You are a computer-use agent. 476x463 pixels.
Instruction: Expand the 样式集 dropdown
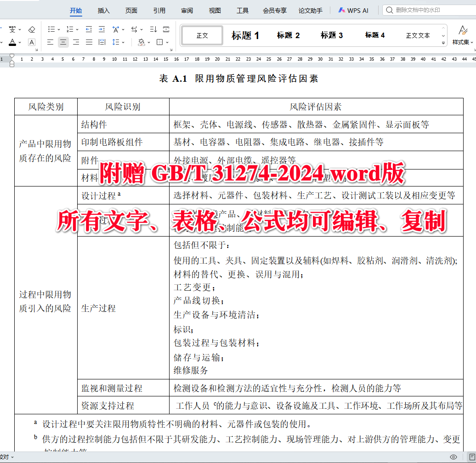[x=472, y=42]
